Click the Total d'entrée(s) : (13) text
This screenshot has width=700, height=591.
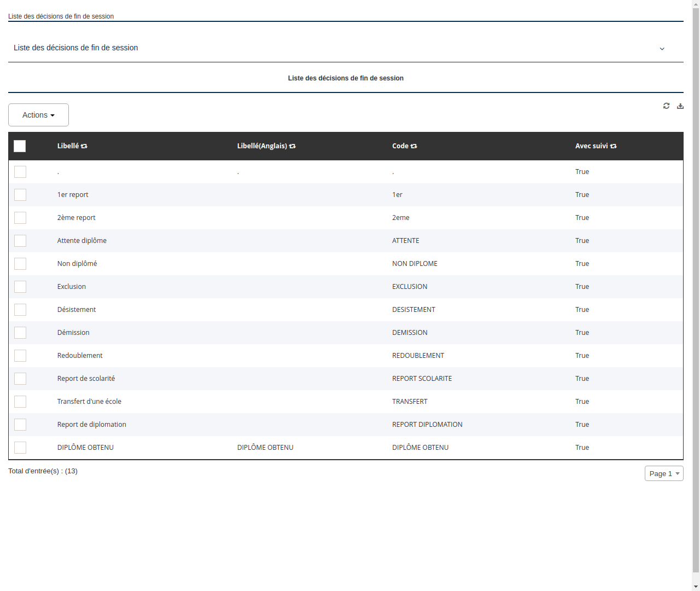43,471
